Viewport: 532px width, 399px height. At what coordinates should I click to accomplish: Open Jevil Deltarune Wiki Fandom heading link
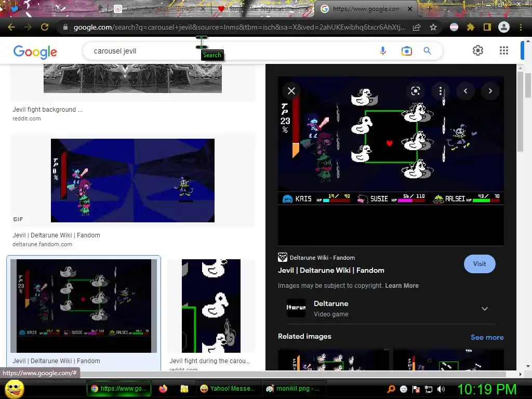tap(331, 270)
